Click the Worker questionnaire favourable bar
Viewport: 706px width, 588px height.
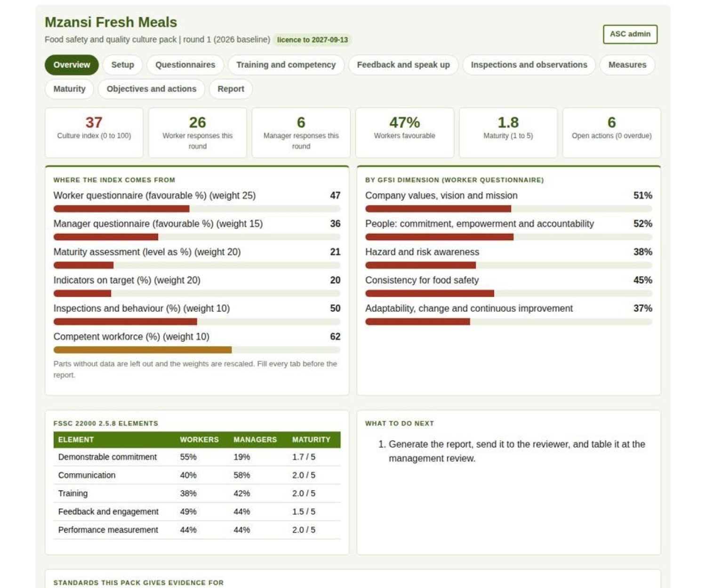(x=197, y=209)
